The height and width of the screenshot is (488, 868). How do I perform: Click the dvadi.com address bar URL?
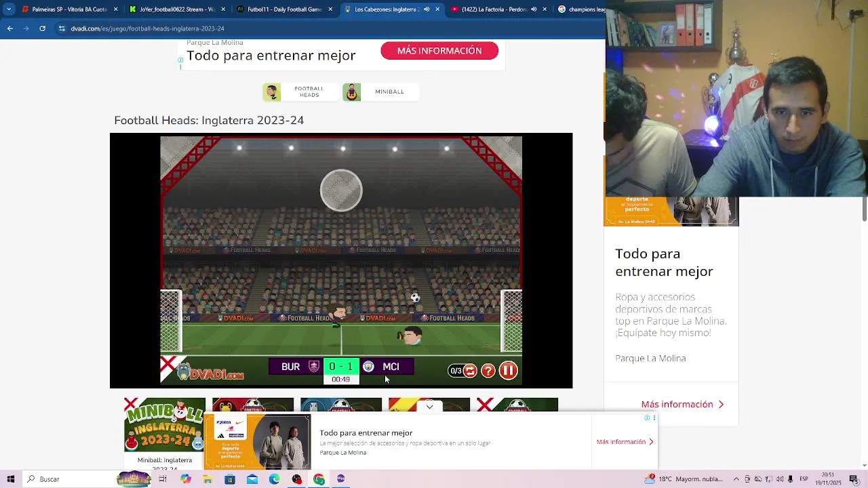point(147,28)
